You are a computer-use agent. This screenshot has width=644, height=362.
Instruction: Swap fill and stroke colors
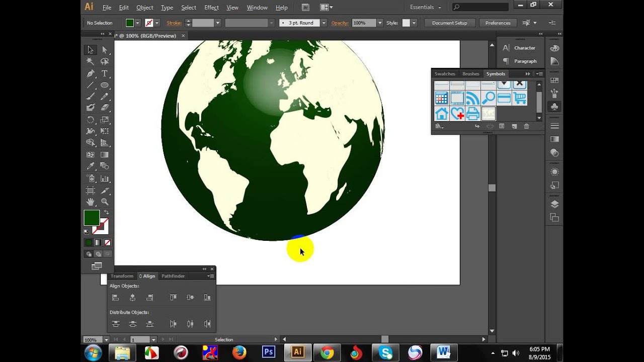pyautogui.click(x=106, y=213)
